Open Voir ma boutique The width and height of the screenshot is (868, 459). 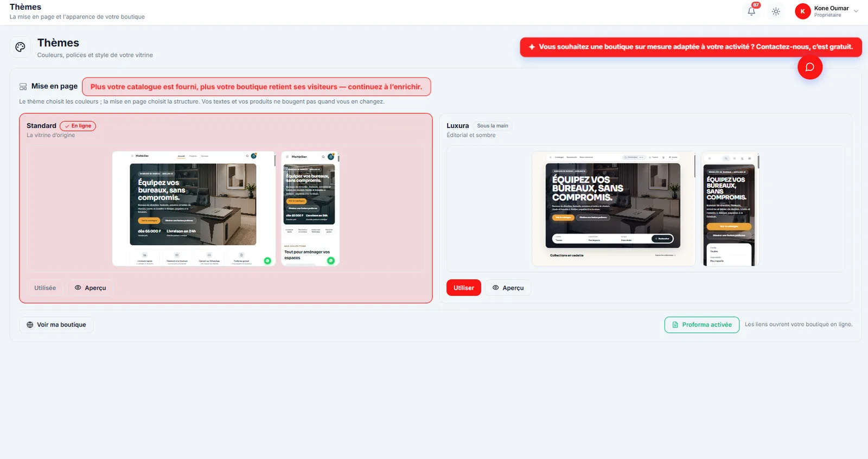[x=56, y=325]
